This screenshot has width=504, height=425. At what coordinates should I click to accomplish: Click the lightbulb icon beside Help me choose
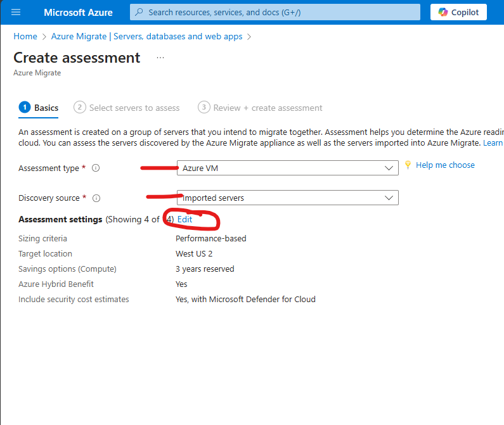click(x=408, y=165)
